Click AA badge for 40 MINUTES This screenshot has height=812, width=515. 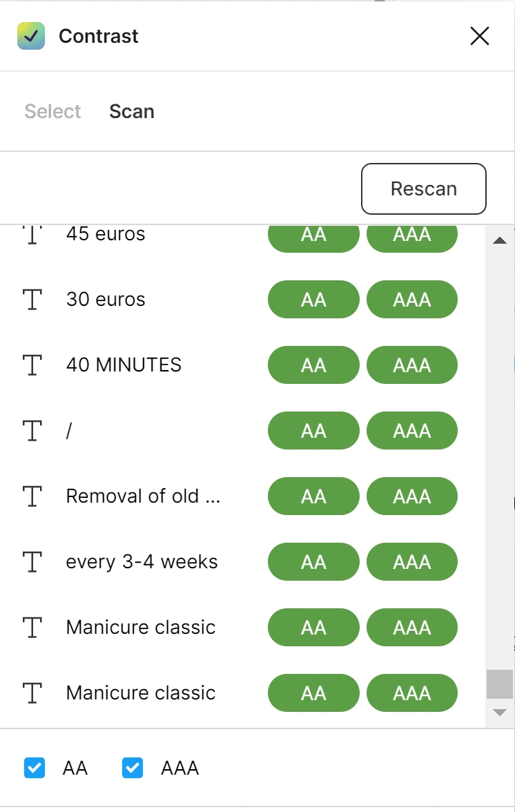tap(313, 365)
